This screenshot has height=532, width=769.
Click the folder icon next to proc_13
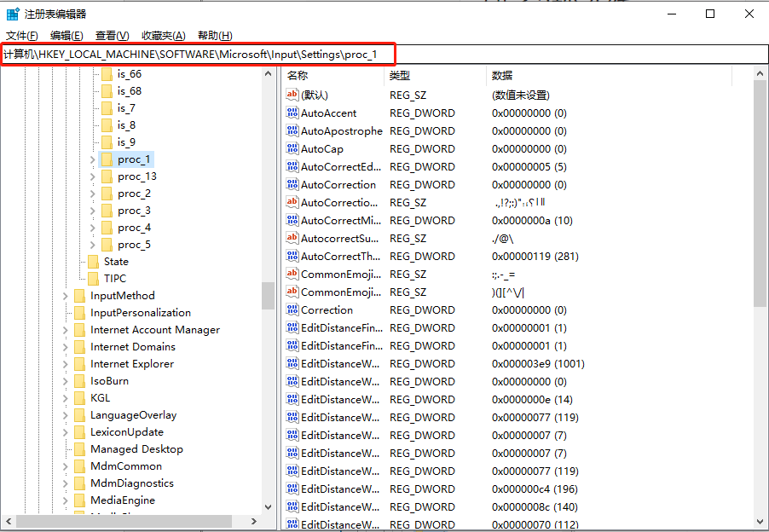point(107,176)
